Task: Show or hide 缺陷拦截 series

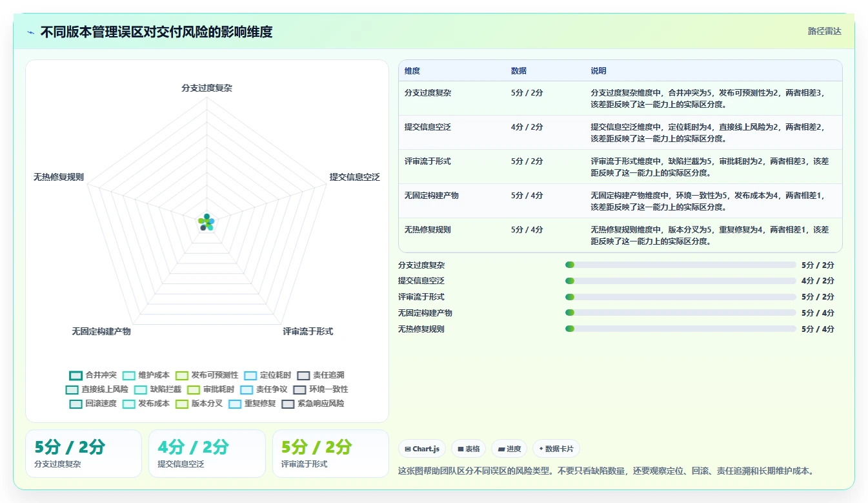Action: [x=157, y=389]
